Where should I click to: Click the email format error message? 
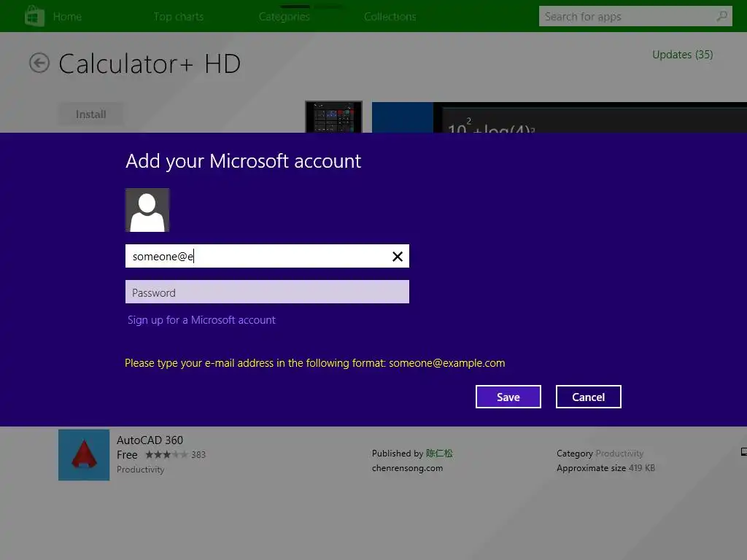click(x=315, y=363)
